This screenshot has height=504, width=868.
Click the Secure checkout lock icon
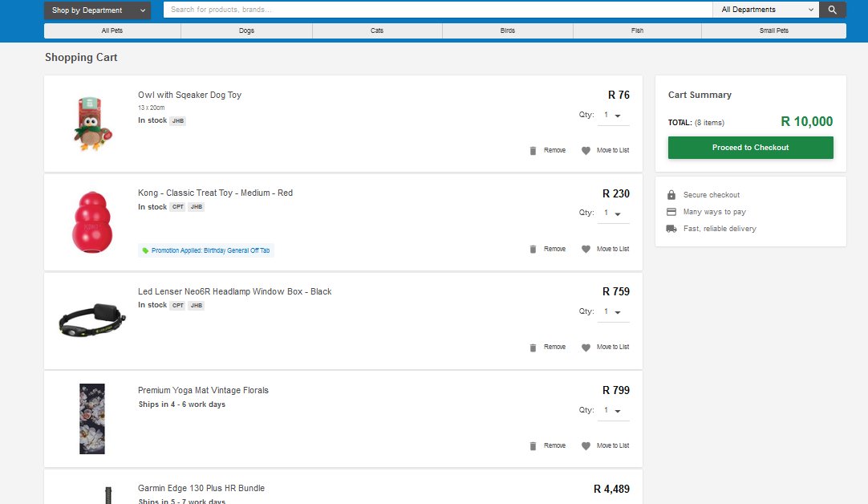click(671, 195)
